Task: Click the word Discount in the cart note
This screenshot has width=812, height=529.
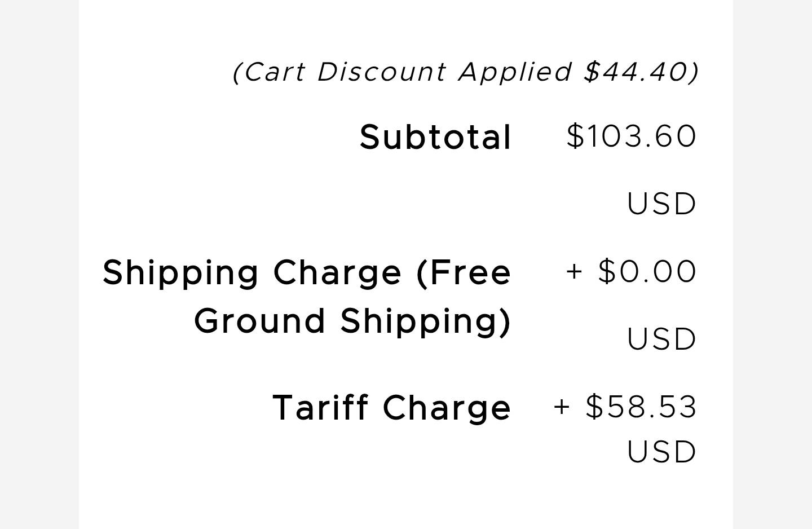Action: tap(381, 72)
